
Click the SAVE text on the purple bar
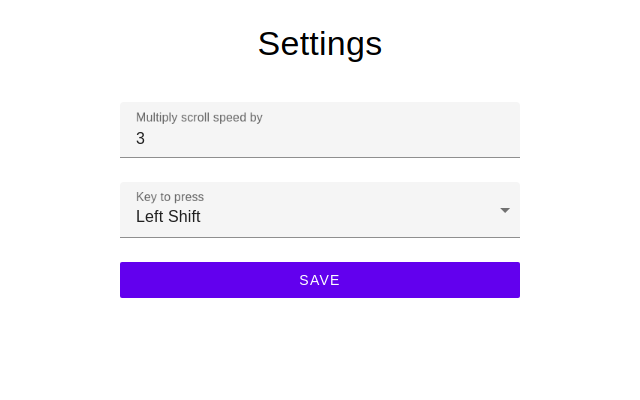[x=320, y=280]
